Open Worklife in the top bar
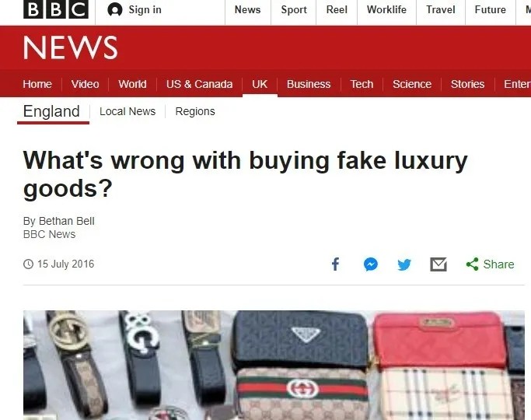This screenshot has height=420, width=531. click(x=386, y=10)
